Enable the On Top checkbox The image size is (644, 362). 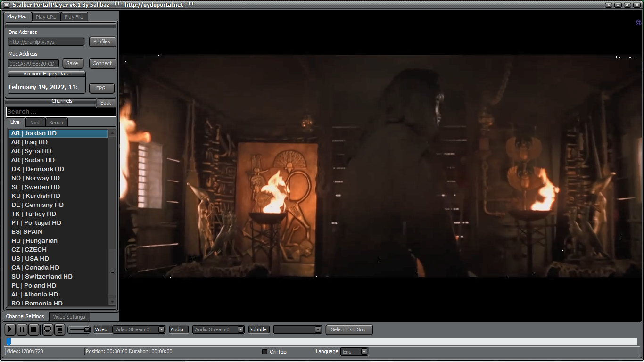pos(264,352)
